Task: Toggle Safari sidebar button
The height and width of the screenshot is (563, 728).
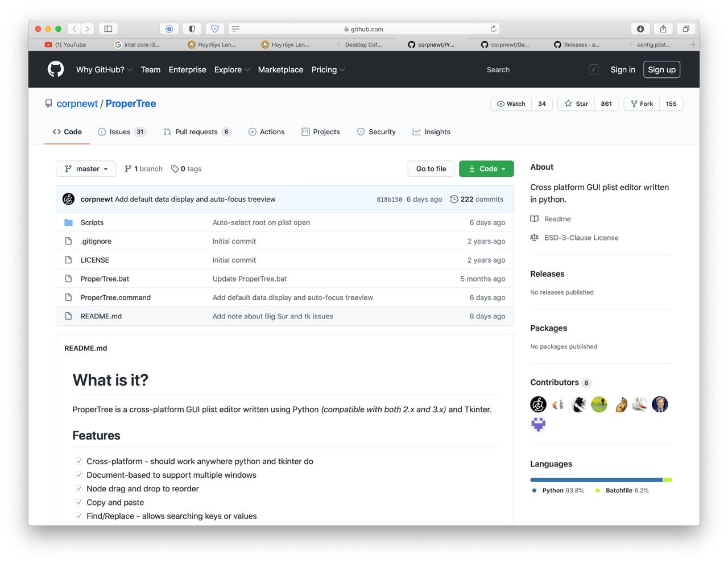Action: 108,28
